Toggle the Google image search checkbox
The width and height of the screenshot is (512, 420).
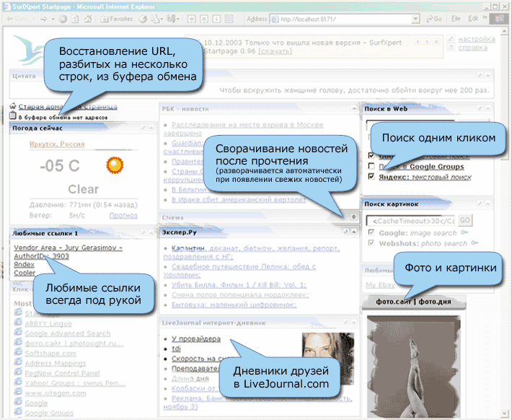point(371,232)
